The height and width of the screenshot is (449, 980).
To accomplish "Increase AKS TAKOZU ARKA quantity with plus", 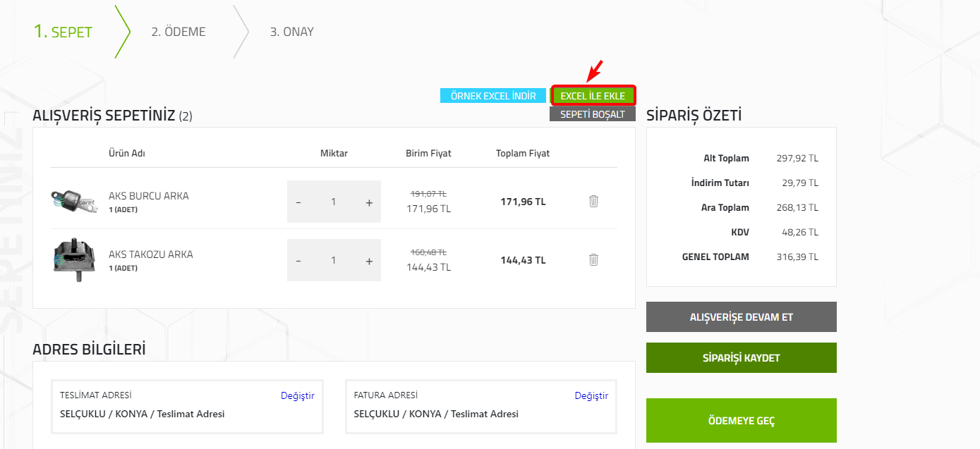I will pyautogui.click(x=369, y=261).
